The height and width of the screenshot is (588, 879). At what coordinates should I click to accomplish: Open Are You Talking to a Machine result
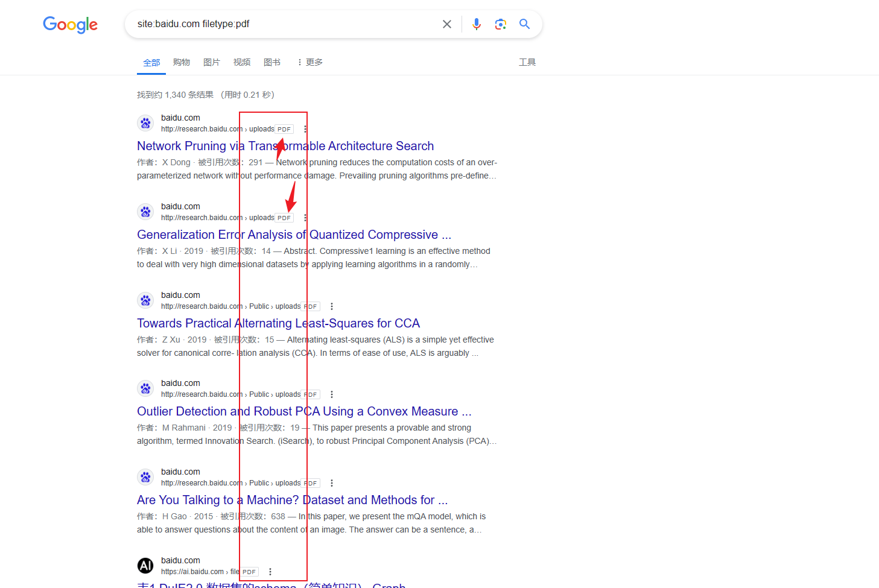click(x=292, y=500)
